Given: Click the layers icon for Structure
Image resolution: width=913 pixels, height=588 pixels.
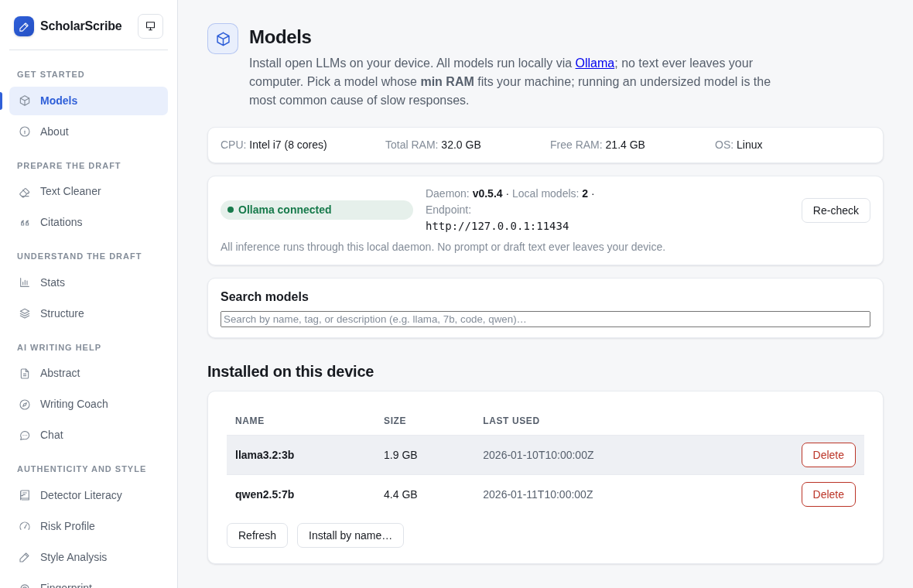Looking at the screenshot, I should click(x=25, y=313).
